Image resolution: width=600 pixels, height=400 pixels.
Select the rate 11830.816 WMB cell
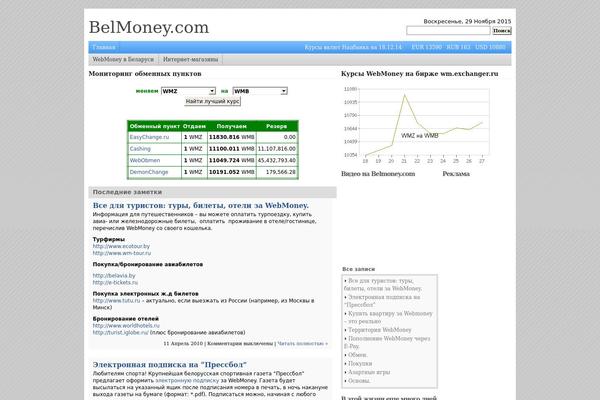pyautogui.click(x=232, y=137)
